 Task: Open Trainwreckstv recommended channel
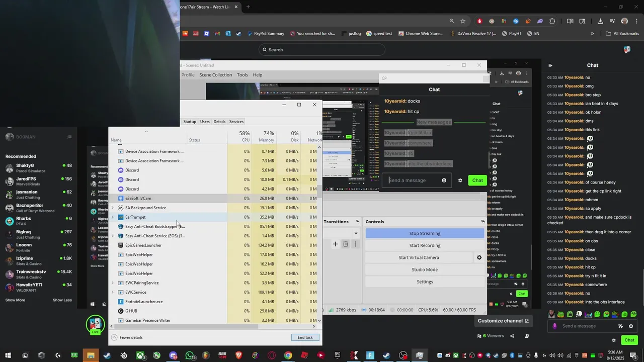[x=39, y=274]
